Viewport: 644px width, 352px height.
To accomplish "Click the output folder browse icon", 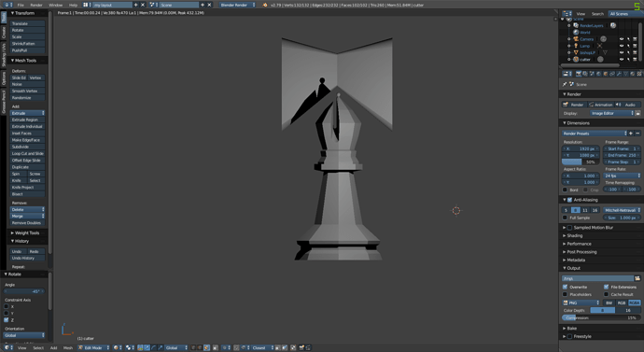I will coord(637,278).
